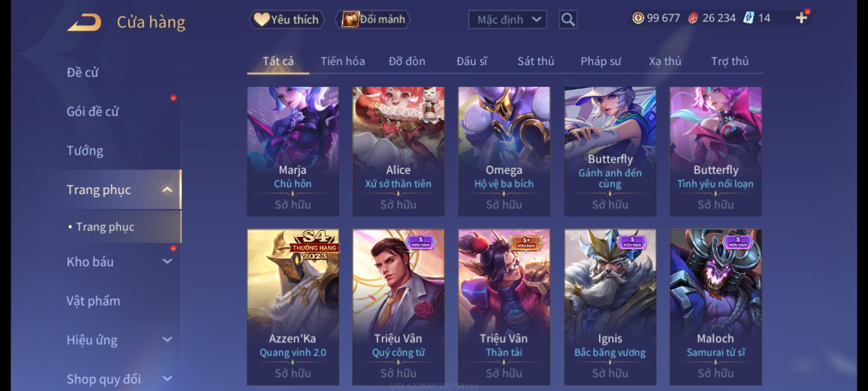Tap the golden back arrow icon
This screenshot has width=868, height=391.
pyautogui.click(x=84, y=22)
